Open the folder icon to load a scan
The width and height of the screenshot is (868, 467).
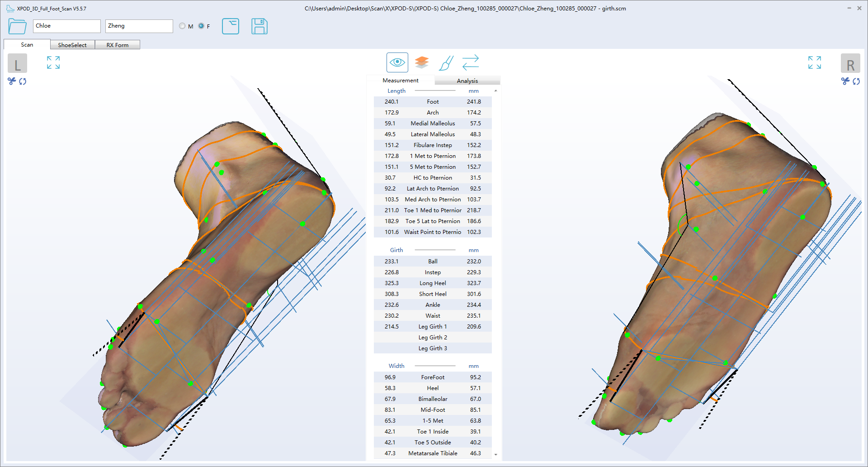(x=17, y=26)
